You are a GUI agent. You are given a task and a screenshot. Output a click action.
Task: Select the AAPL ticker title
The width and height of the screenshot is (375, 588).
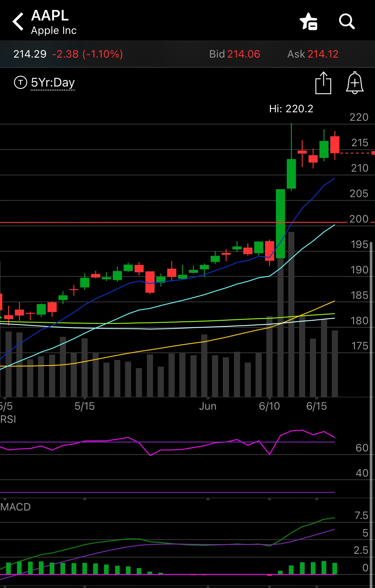(50, 15)
